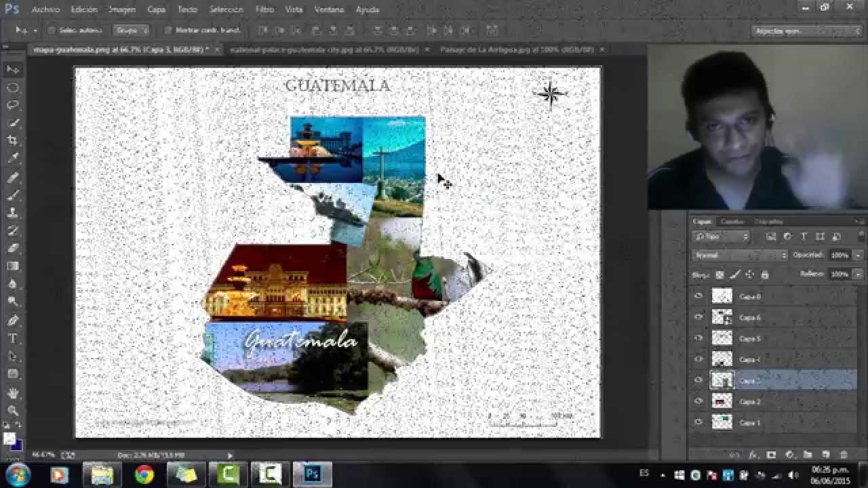
Task: Select the Eyedropper tool
Action: 13,158
